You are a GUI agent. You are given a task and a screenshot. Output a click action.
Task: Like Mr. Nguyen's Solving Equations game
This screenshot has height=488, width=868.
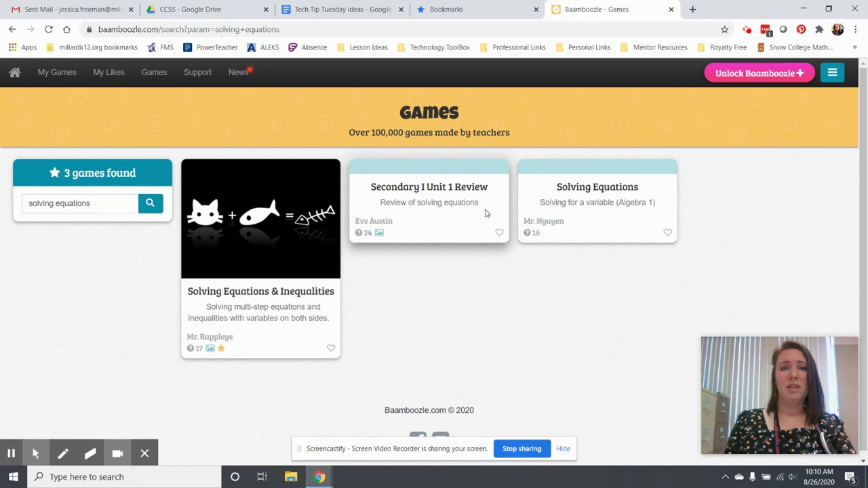(667, 232)
